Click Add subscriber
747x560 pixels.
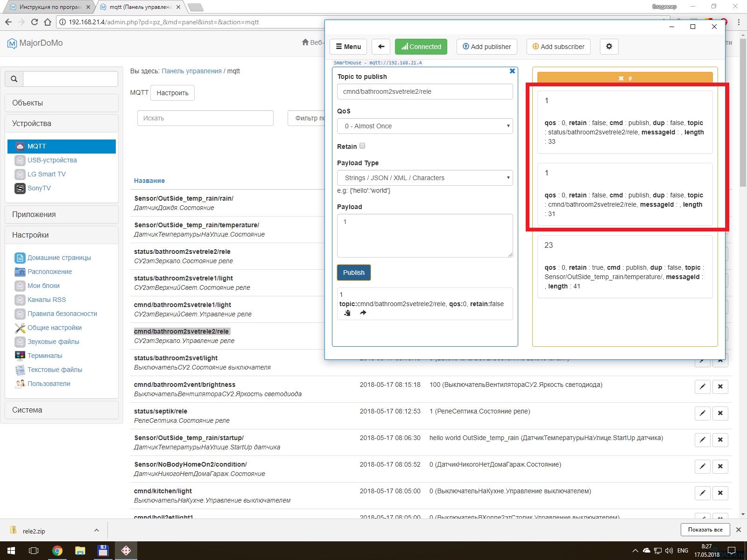(x=558, y=47)
